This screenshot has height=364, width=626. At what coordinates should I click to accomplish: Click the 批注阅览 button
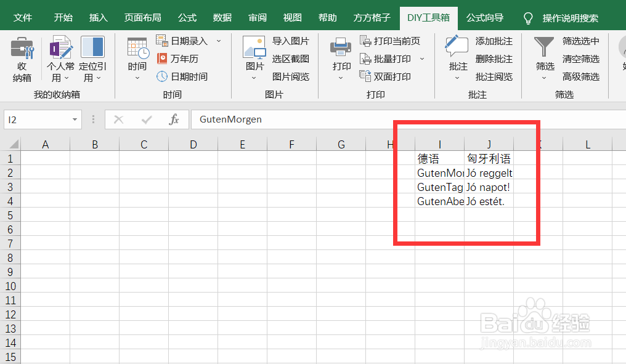[x=494, y=76]
